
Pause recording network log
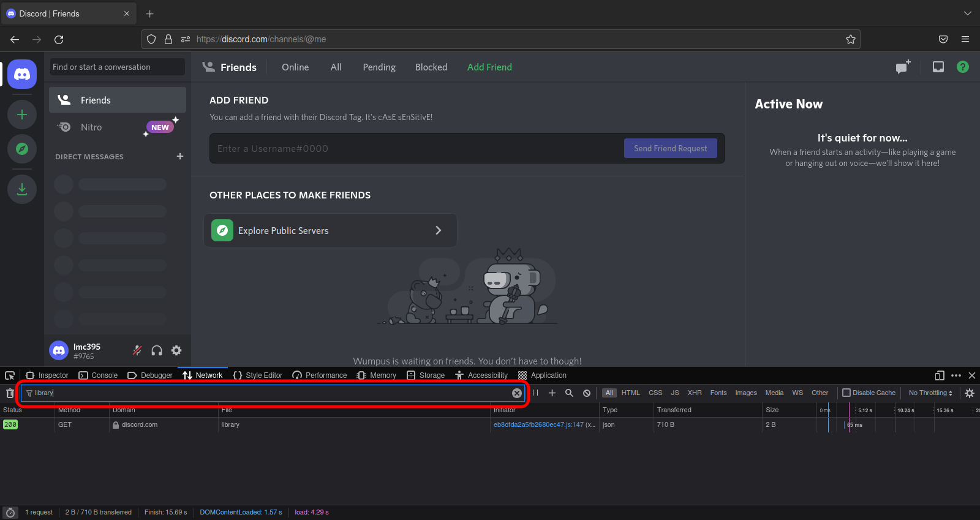click(535, 393)
